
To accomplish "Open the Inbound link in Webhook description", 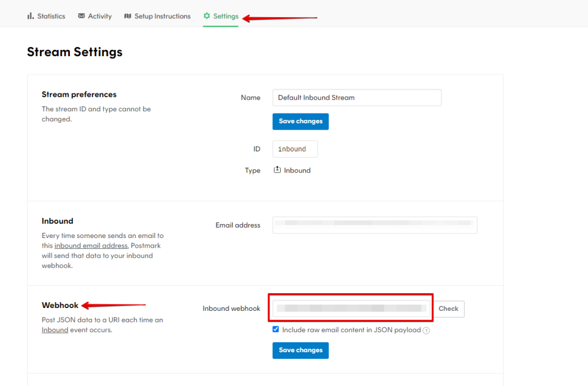I will click(x=55, y=330).
